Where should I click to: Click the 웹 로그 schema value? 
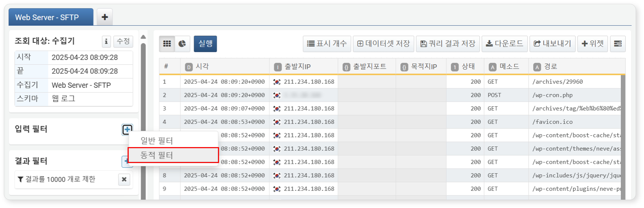click(x=63, y=99)
